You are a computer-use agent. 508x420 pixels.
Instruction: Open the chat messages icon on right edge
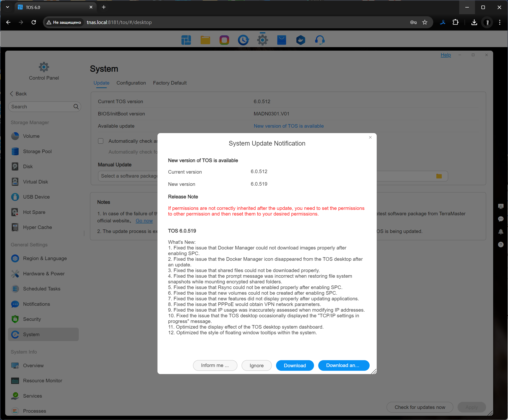(500, 219)
